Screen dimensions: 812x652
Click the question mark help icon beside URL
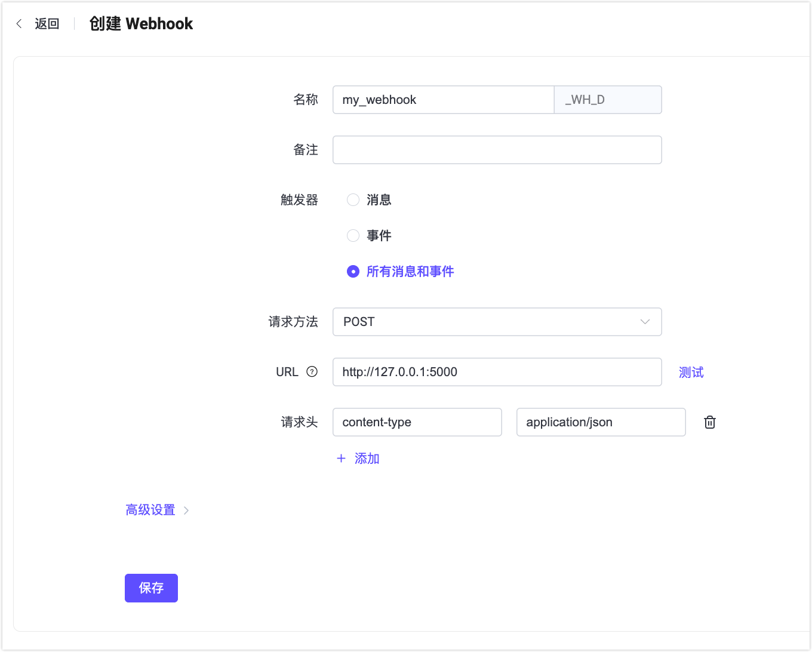point(313,371)
